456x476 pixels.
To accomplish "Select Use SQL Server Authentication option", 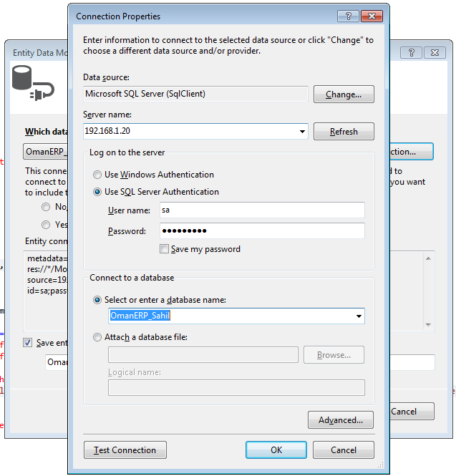I will [97, 192].
